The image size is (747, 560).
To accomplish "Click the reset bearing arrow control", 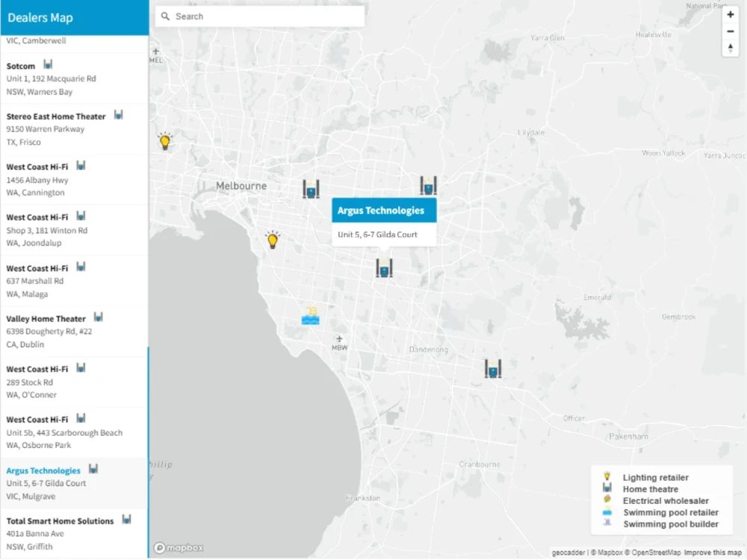I will pyautogui.click(x=730, y=49).
